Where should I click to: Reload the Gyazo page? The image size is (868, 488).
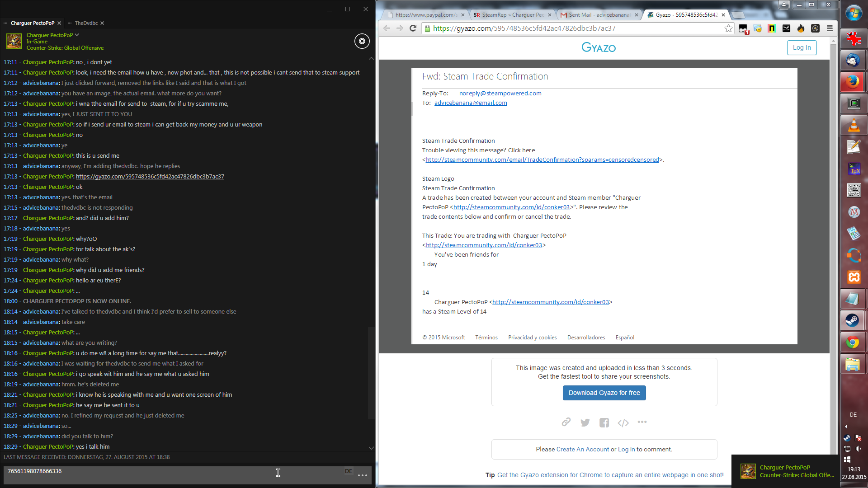413,28
